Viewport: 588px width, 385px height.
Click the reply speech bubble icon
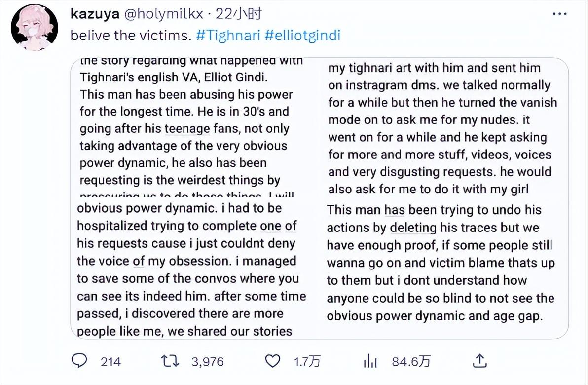79,361
